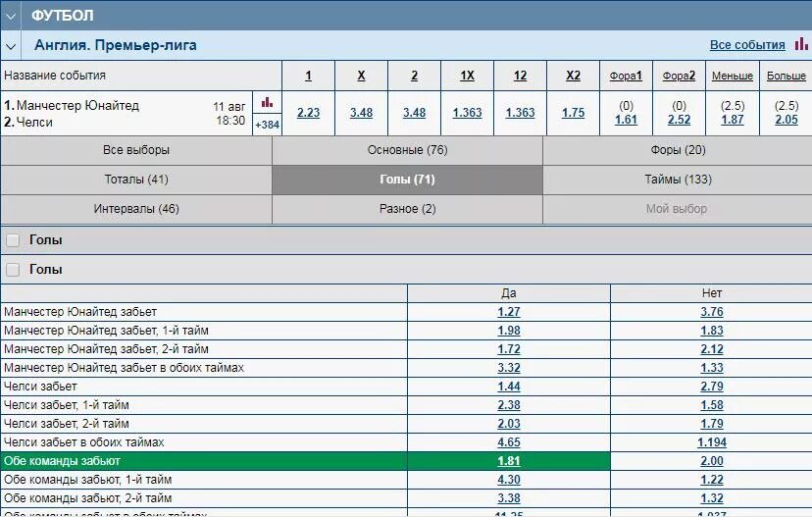Click match name Манчестер Юнайтед

tap(77, 106)
